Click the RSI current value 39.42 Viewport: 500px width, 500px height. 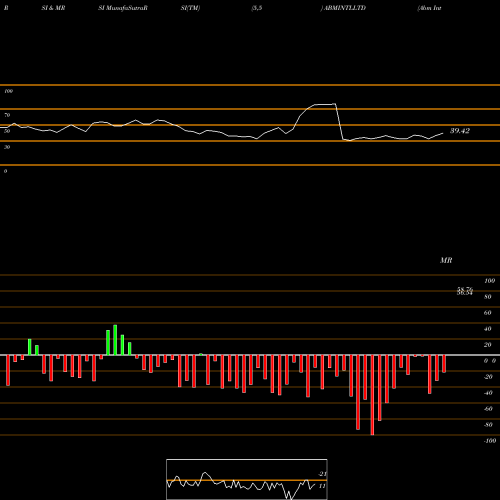460,131
